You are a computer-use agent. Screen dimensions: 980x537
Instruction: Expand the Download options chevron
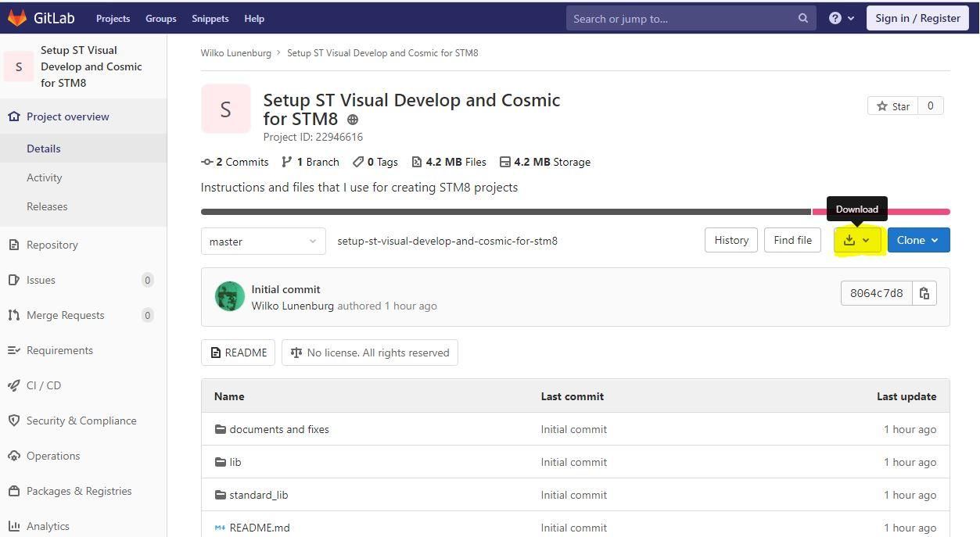pyautogui.click(x=867, y=240)
